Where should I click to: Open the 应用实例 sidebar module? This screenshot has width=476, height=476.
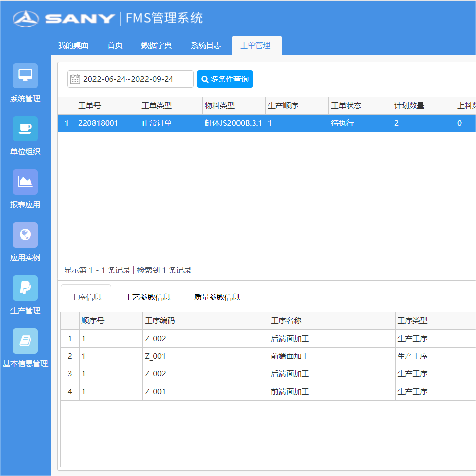25,241
